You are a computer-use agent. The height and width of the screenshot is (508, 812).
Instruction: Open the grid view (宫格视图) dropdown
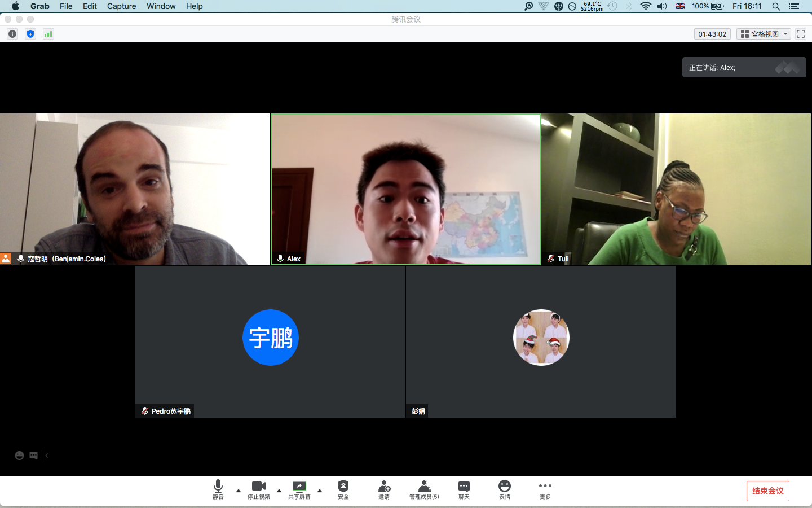[x=764, y=34]
